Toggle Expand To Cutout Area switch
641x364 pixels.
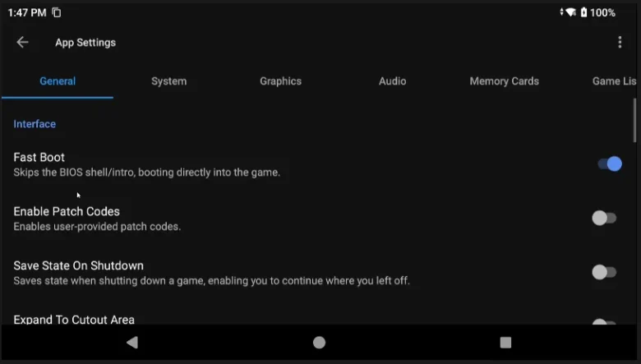tap(604, 322)
